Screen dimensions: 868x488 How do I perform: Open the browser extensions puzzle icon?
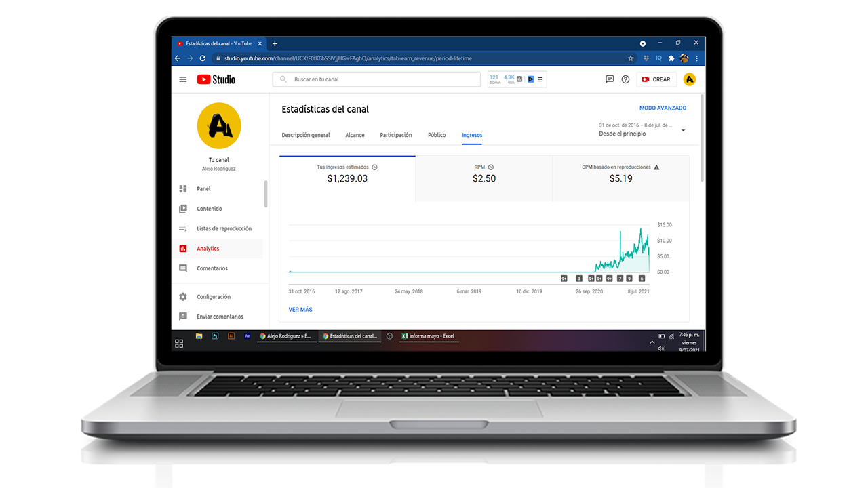671,58
